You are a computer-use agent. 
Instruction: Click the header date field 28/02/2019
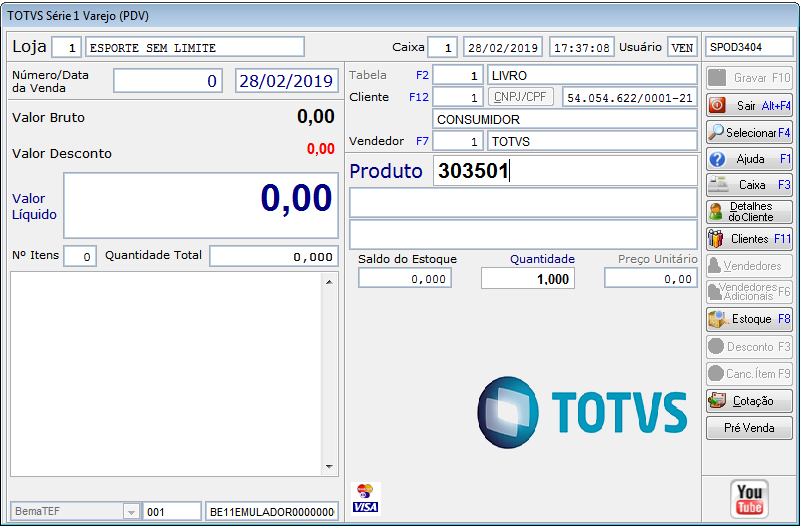tap(503, 47)
